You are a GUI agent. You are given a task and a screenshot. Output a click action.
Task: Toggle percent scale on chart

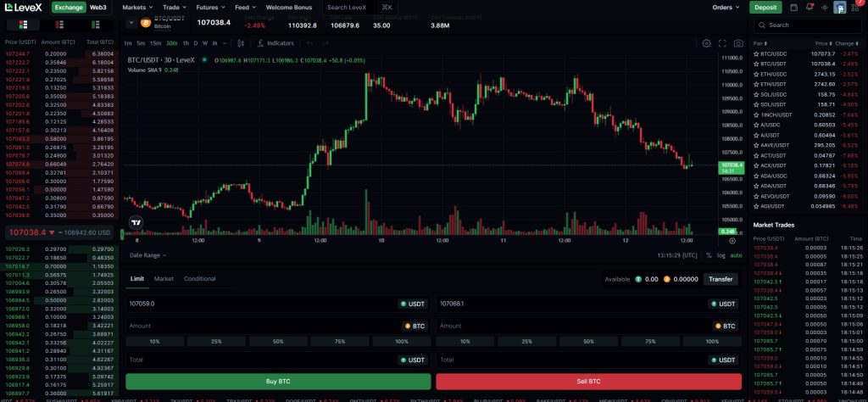tap(709, 255)
